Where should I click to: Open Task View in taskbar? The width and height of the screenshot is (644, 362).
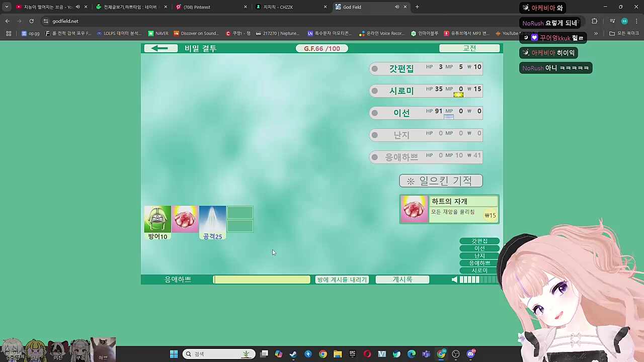click(264, 354)
